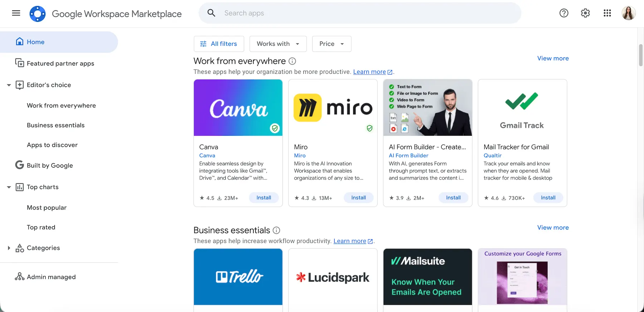
Task: Collapse the Top charts section
Action: point(9,187)
